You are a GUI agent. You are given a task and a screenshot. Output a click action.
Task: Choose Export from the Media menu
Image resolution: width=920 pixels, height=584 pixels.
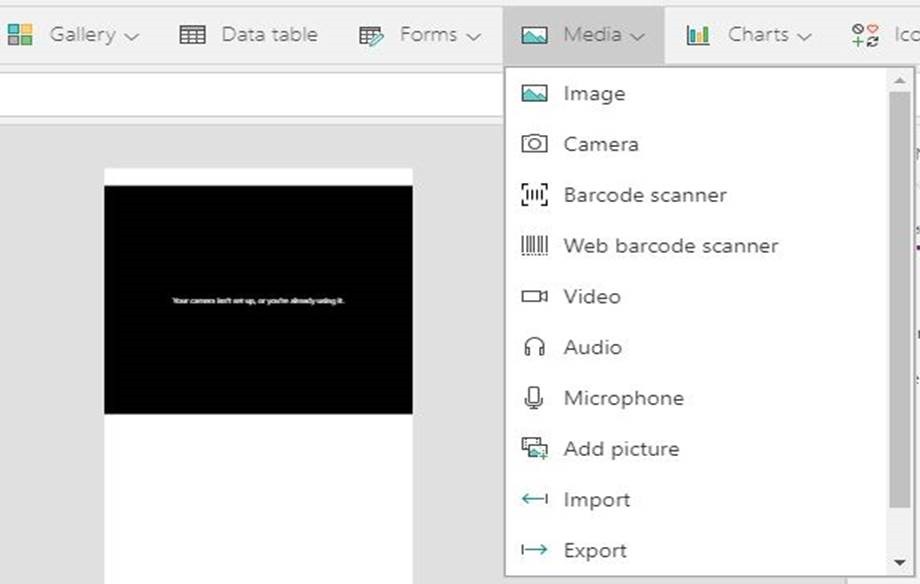(595, 551)
